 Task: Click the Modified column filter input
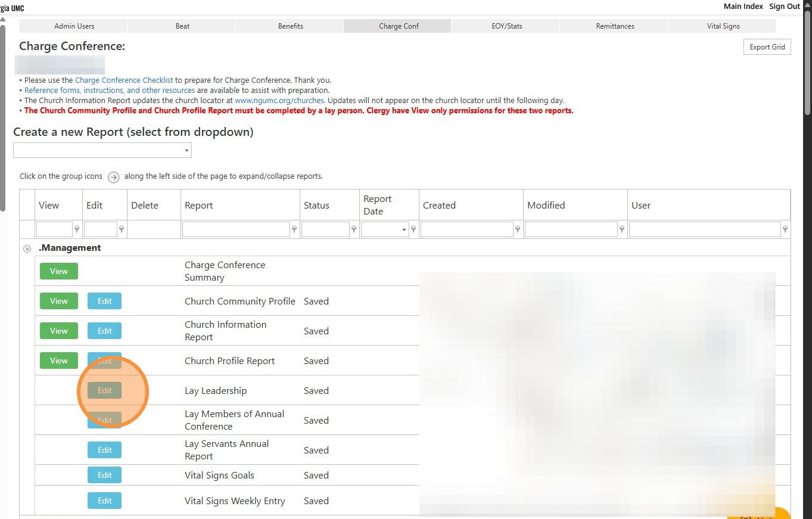[571, 229]
